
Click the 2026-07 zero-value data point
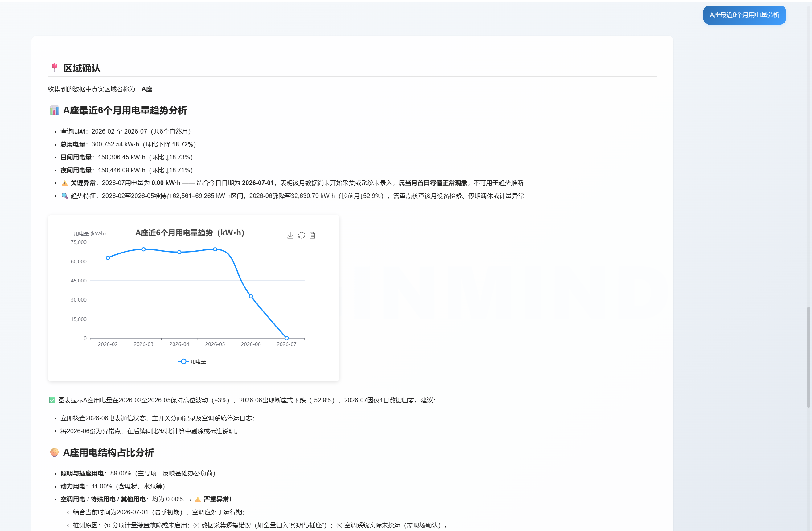pyautogui.click(x=287, y=338)
